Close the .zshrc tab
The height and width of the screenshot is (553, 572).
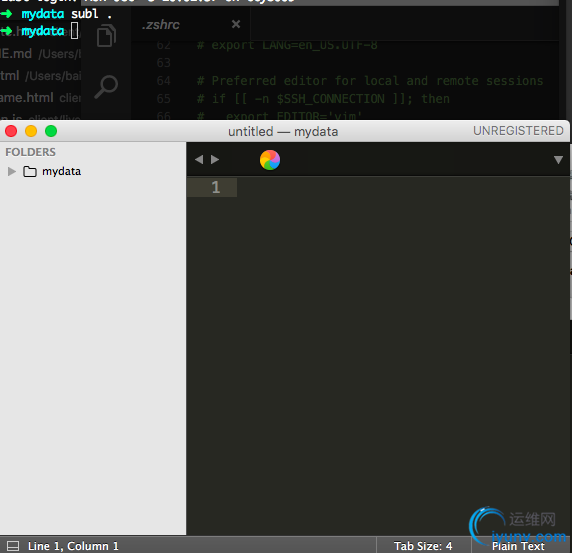point(236,24)
